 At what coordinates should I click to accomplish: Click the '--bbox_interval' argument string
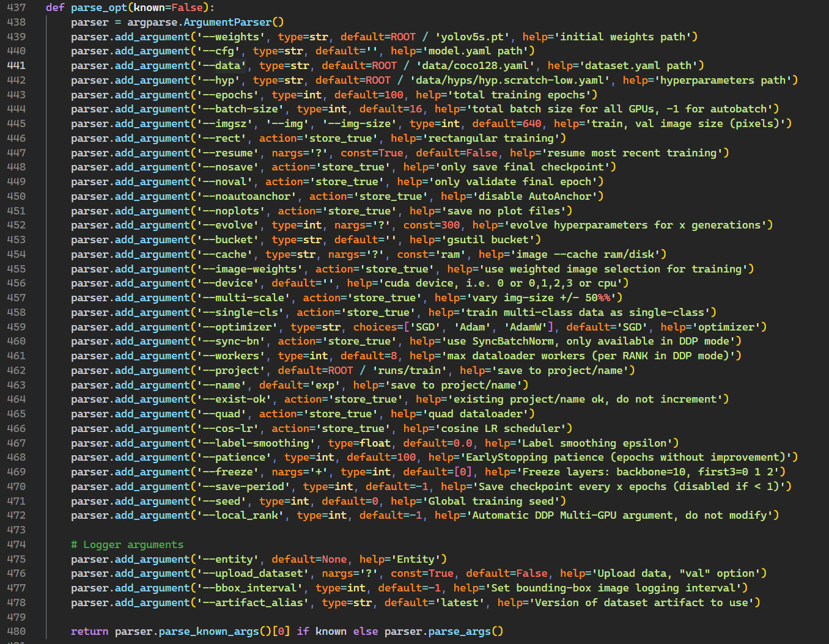pyautogui.click(x=249, y=588)
